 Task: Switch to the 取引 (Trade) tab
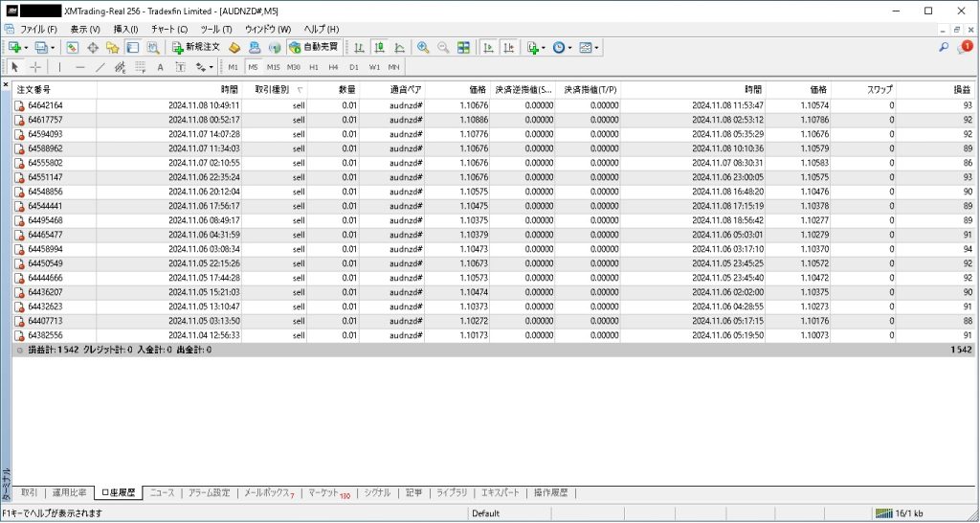(x=29, y=493)
